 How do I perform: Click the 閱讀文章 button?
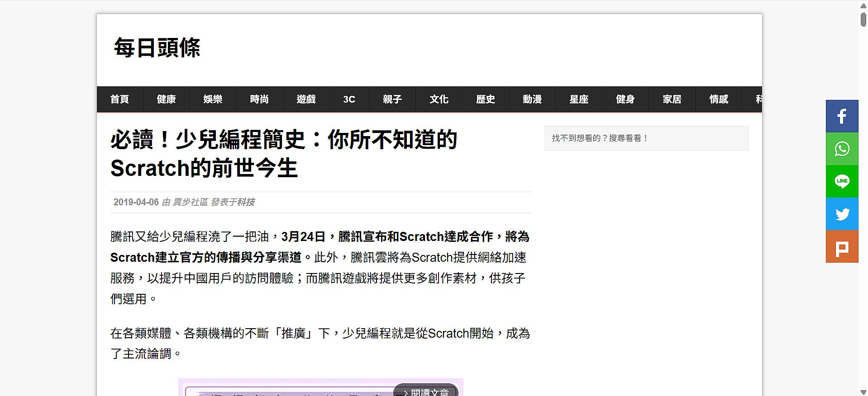(425, 391)
